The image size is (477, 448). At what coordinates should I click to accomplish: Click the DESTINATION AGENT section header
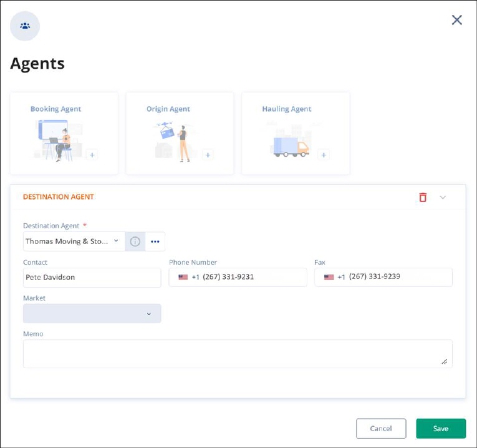click(59, 197)
